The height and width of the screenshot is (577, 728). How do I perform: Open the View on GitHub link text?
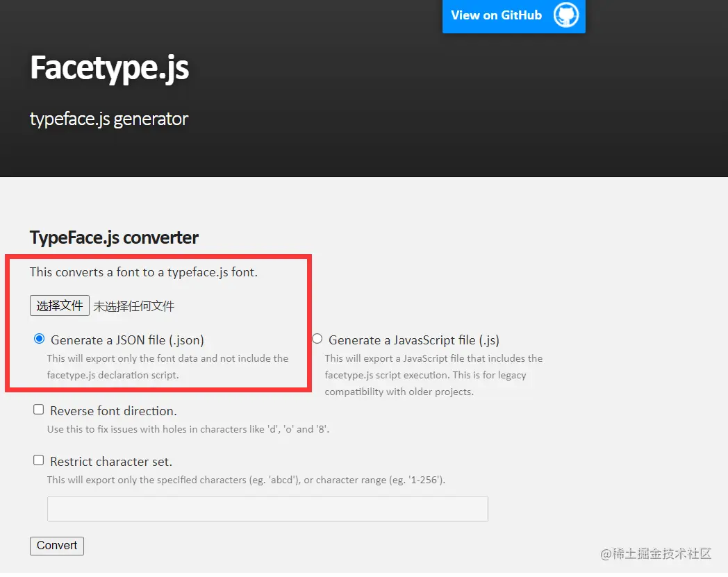coord(496,15)
